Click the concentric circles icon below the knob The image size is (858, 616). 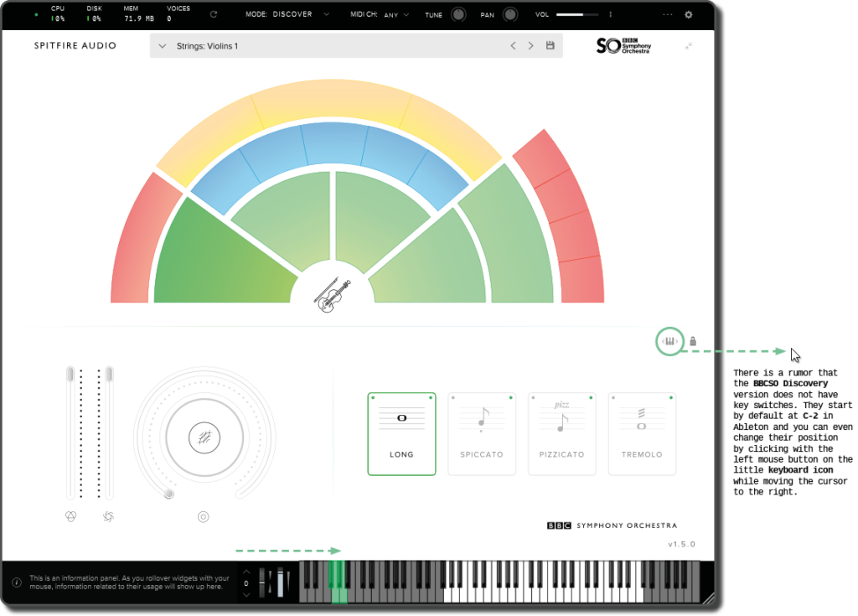[x=203, y=517]
